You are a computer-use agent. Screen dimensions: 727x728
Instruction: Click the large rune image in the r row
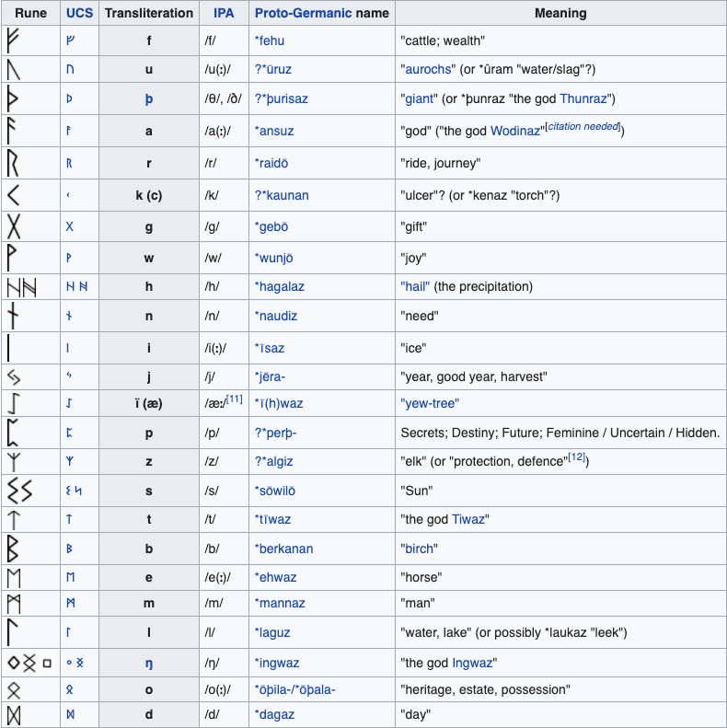[x=14, y=163]
